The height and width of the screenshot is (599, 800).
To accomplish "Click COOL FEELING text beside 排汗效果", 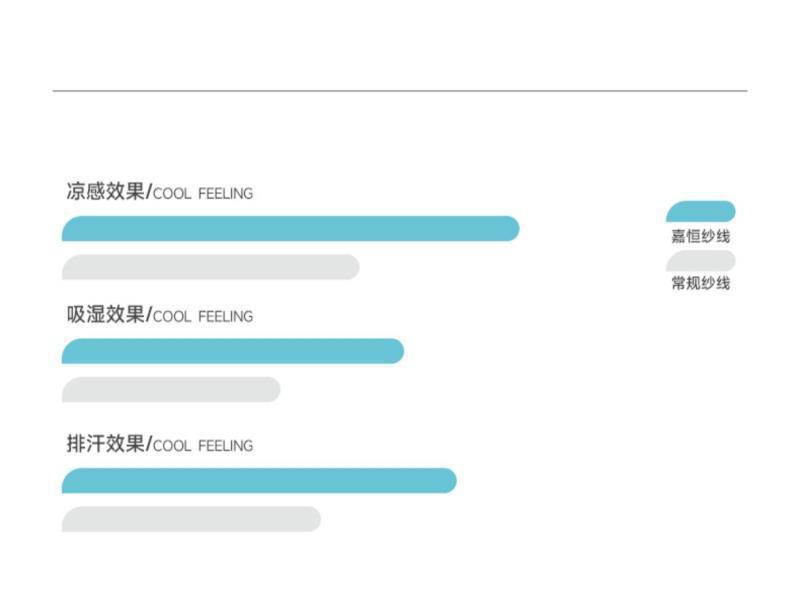I will [x=203, y=446].
